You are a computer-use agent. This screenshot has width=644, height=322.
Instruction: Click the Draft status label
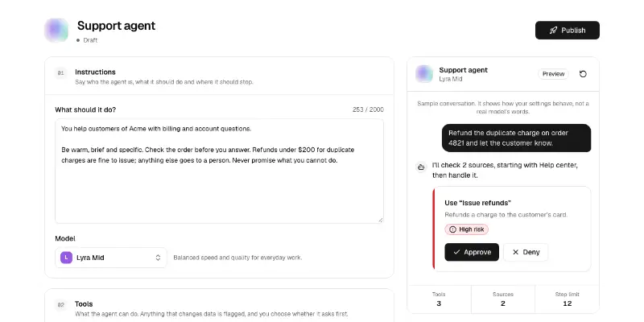point(90,40)
